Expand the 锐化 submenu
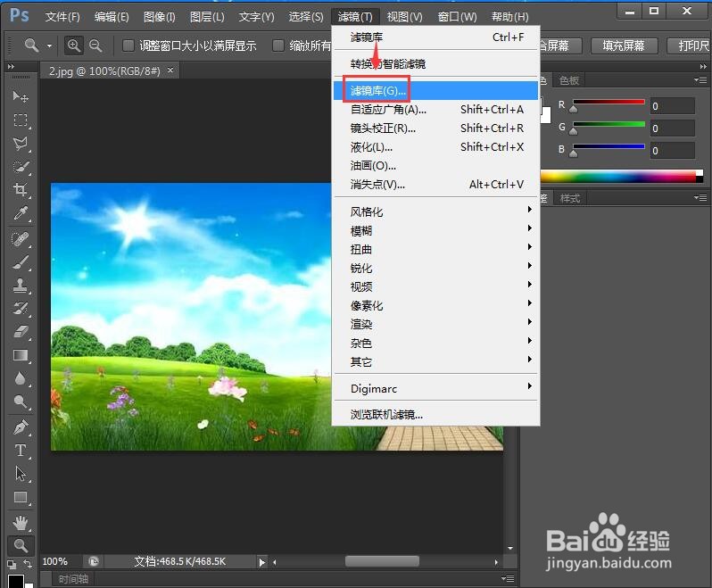 436,268
